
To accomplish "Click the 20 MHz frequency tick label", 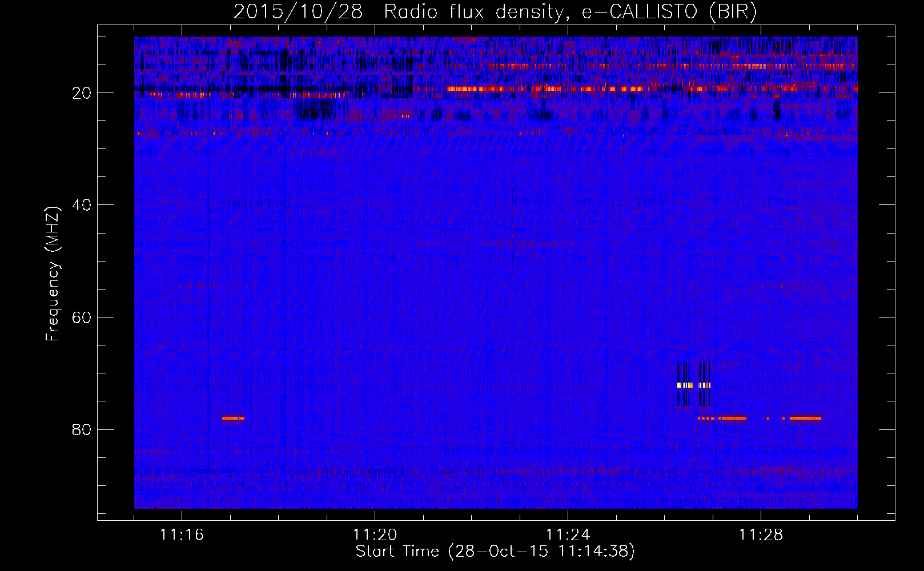I will (x=82, y=93).
